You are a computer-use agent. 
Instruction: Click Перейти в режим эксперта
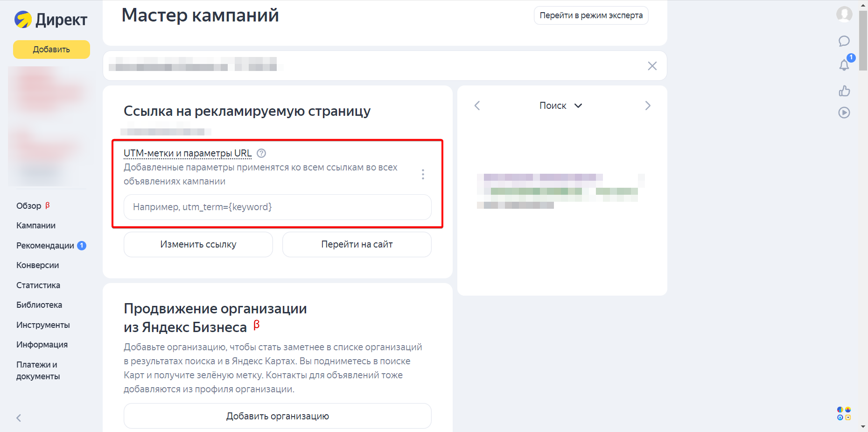click(591, 15)
